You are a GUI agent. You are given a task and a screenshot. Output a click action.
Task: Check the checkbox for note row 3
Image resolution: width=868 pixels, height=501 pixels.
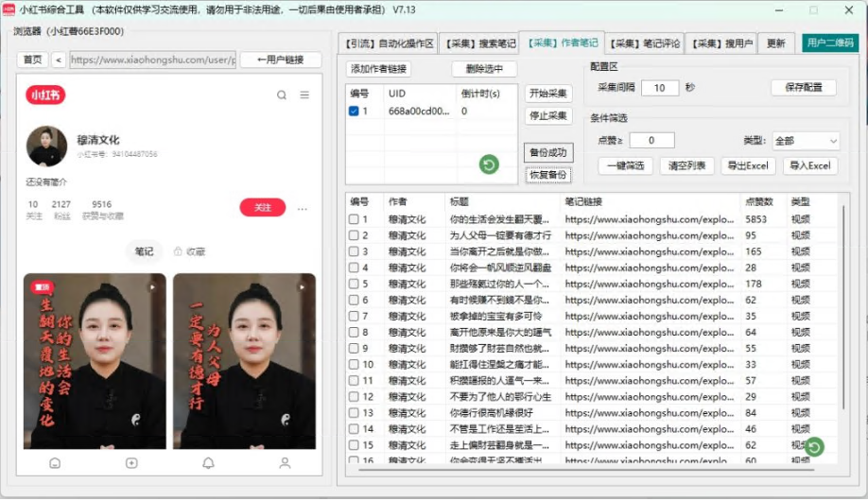pos(354,251)
